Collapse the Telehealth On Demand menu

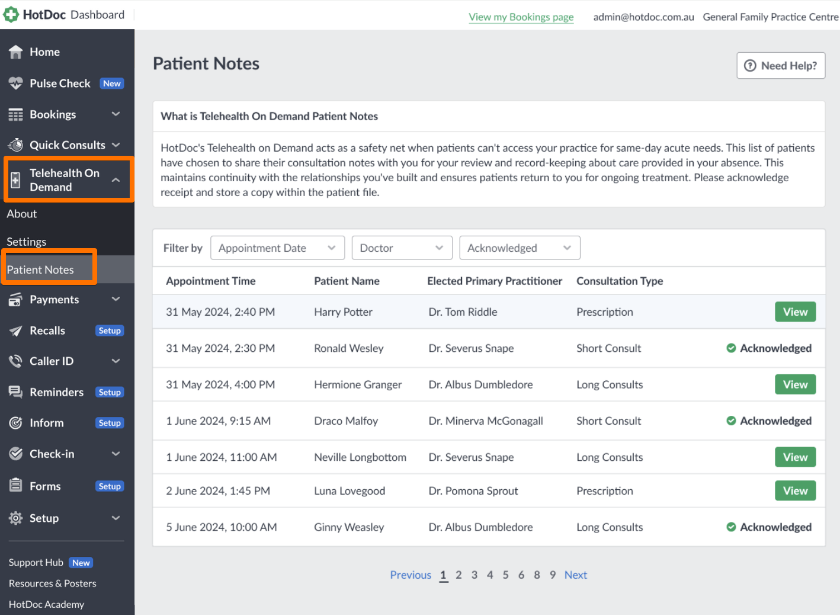116,179
